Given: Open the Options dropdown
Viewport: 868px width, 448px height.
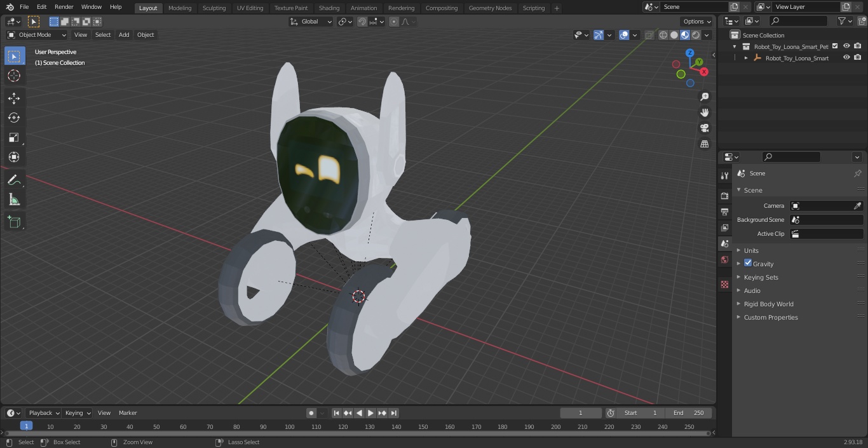Looking at the screenshot, I should click(697, 22).
